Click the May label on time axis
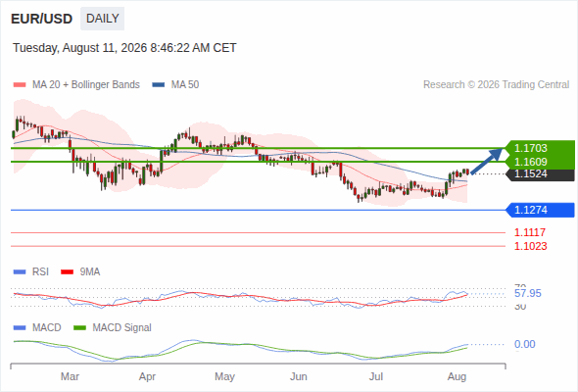This screenshot has width=578, height=392. (225, 376)
